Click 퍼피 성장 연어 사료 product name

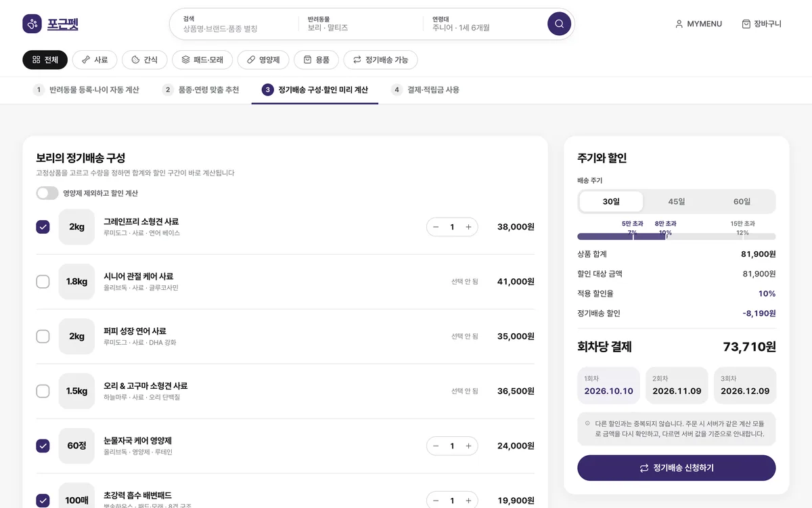tap(135, 331)
